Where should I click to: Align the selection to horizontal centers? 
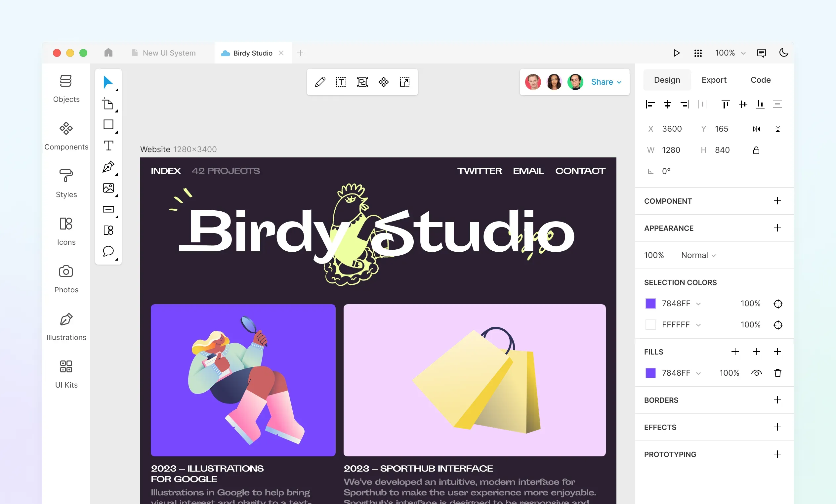pos(667,104)
